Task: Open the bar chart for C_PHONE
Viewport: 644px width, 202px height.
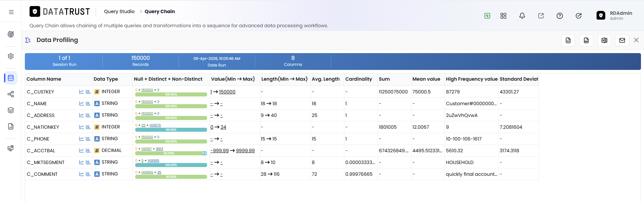Action: [x=88, y=139]
